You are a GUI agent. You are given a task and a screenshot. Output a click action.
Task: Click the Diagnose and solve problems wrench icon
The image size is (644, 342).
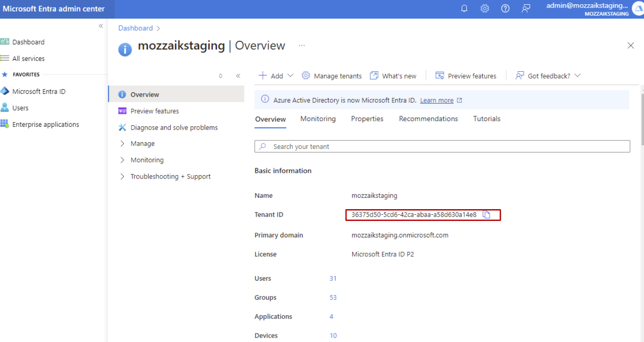coord(122,128)
